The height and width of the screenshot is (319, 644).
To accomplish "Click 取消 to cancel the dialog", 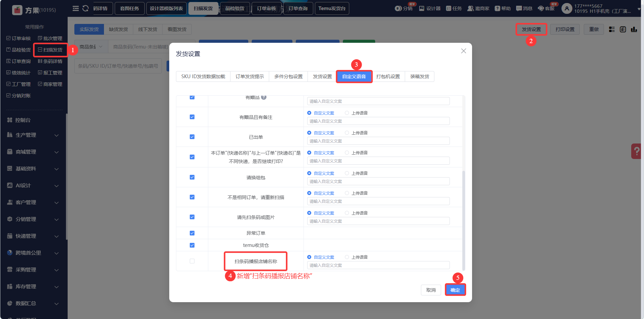I will [x=431, y=290].
